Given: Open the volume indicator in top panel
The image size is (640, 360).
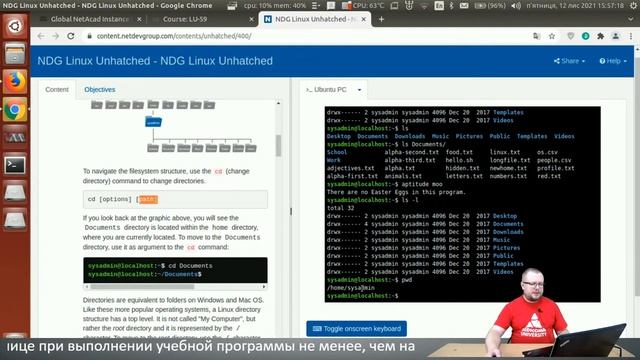Looking at the screenshot, I should 516,6.
